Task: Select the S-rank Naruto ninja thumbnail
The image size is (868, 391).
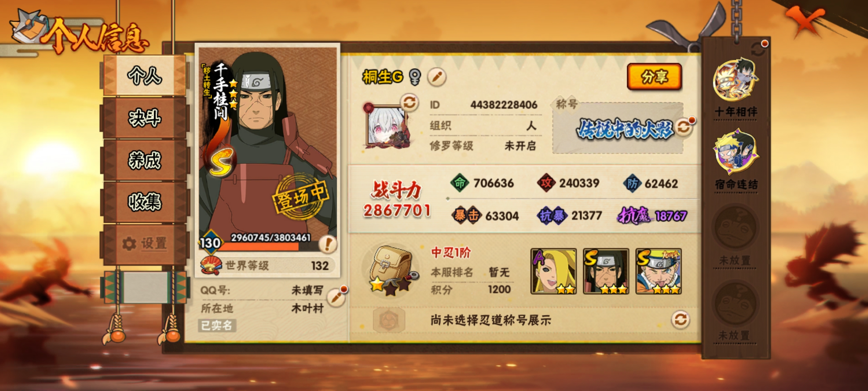Action: pos(659,271)
